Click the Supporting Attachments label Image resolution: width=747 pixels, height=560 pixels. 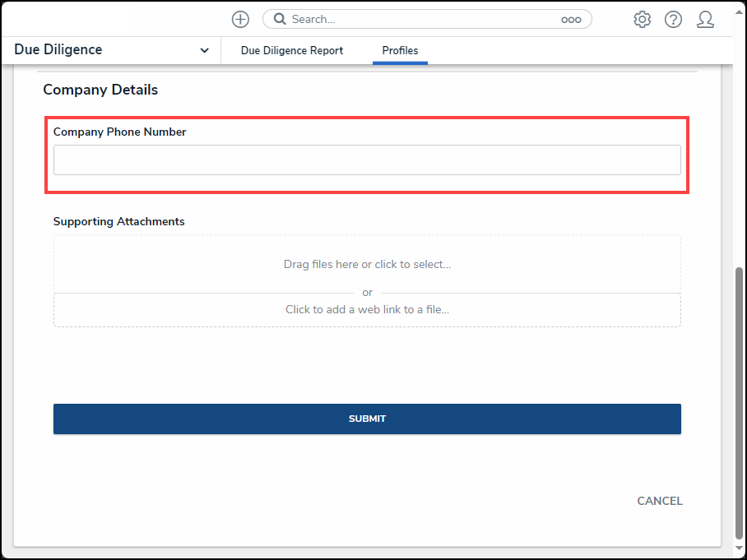point(118,221)
